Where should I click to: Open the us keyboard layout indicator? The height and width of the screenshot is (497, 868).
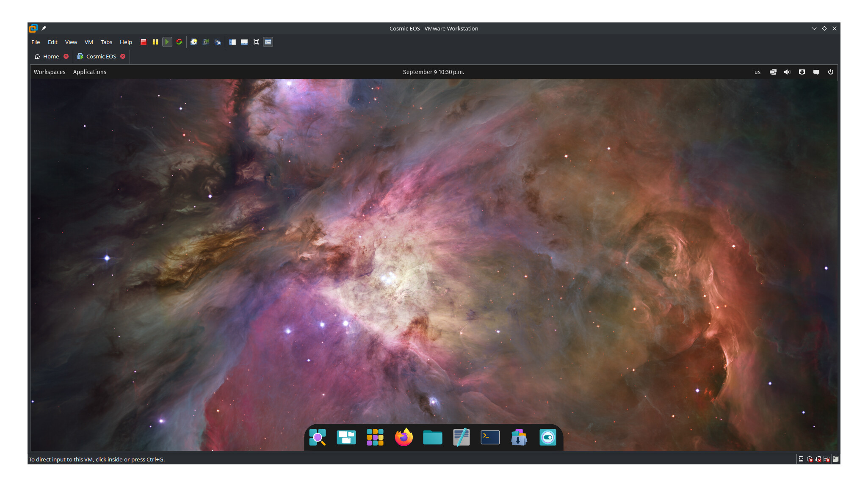coord(757,72)
